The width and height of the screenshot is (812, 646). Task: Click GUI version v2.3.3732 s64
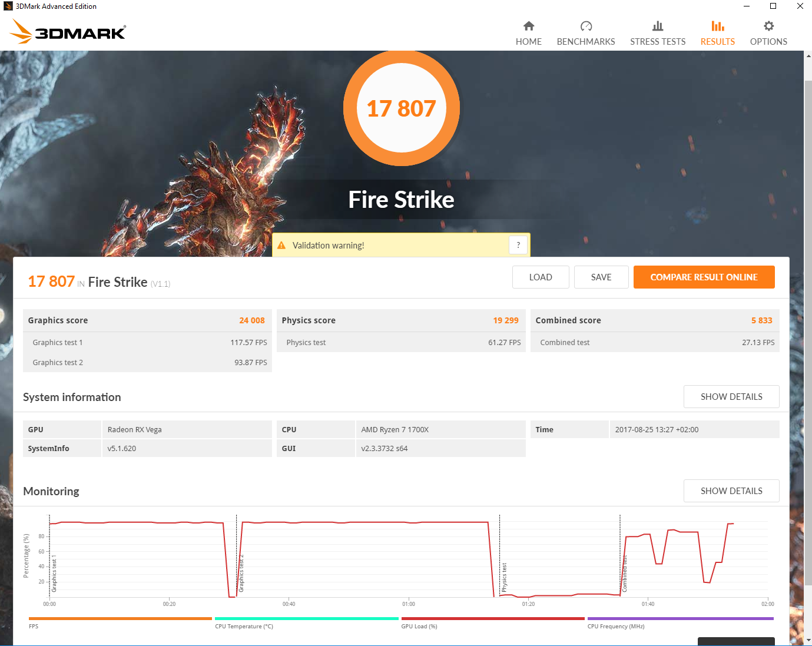385,449
